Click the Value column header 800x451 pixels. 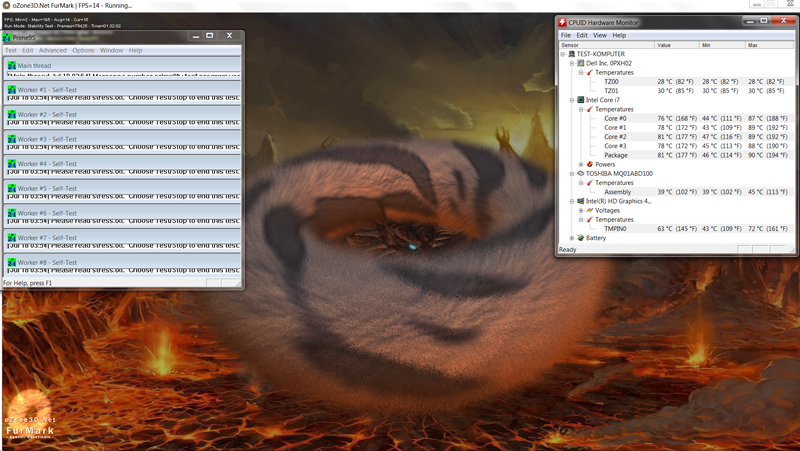click(677, 45)
